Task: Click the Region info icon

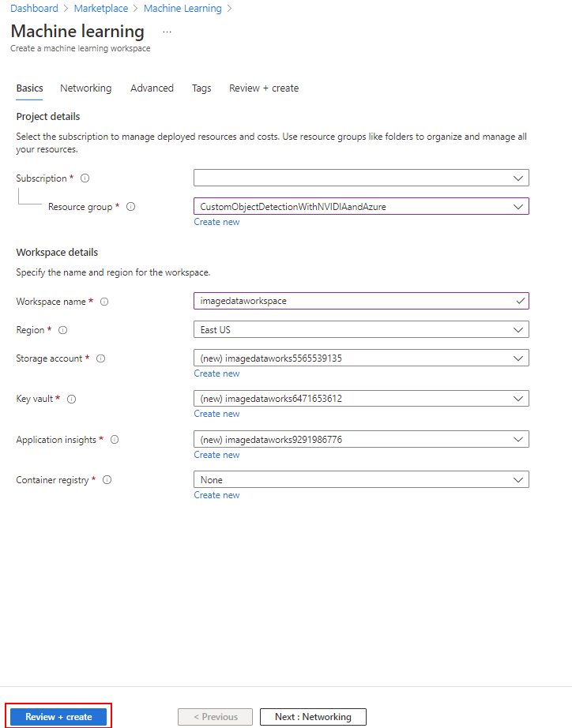Action: tap(62, 330)
